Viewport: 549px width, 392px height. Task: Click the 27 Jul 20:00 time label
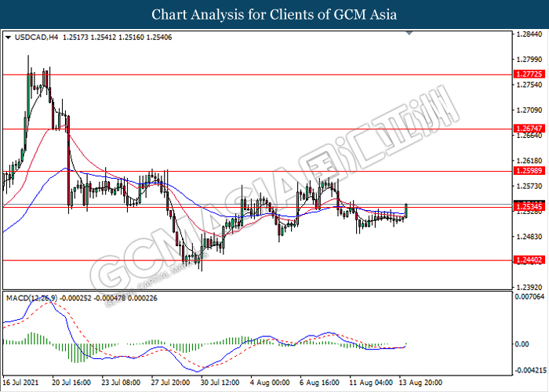tap(171, 383)
